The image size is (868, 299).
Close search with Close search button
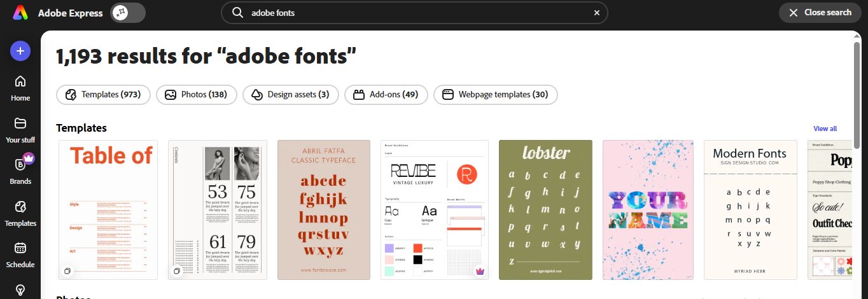point(820,13)
